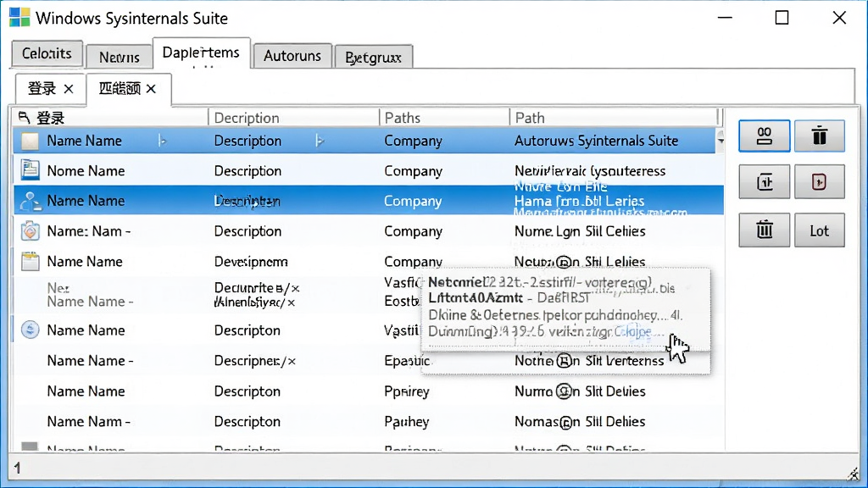
Task: Click the status bar number 1
Action: point(17,468)
